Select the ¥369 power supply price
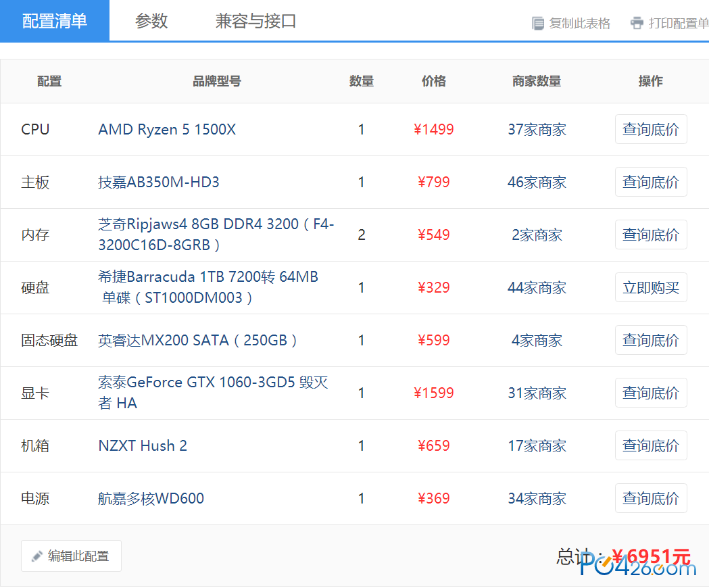 point(434,498)
